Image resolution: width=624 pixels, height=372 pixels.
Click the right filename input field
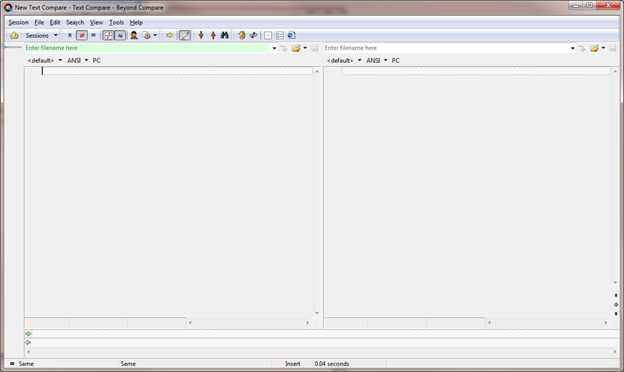pyautogui.click(x=446, y=48)
